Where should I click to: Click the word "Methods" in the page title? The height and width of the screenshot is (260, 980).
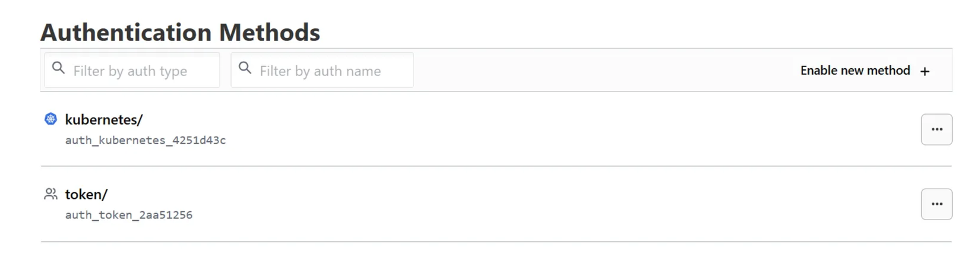pyautogui.click(x=269, y=32)
